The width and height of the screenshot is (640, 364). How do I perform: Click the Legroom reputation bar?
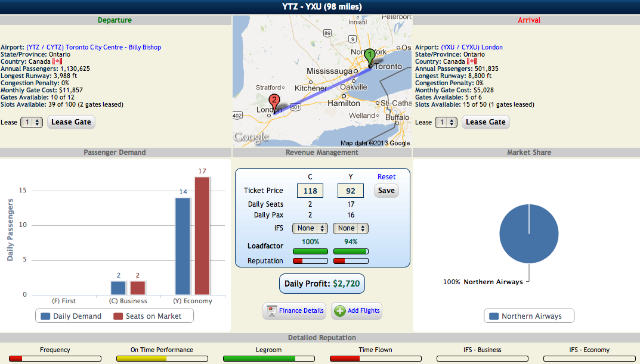point(268,359)
